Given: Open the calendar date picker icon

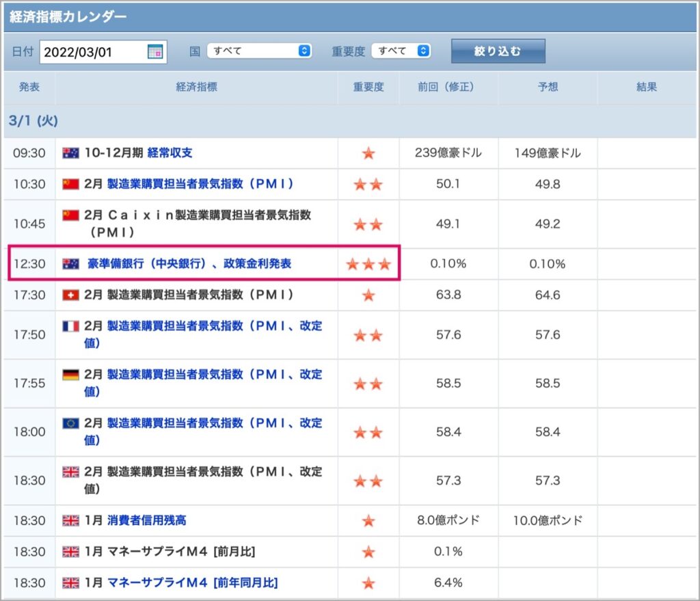Looking at the screenshot, I should click(x=155, y=52).
